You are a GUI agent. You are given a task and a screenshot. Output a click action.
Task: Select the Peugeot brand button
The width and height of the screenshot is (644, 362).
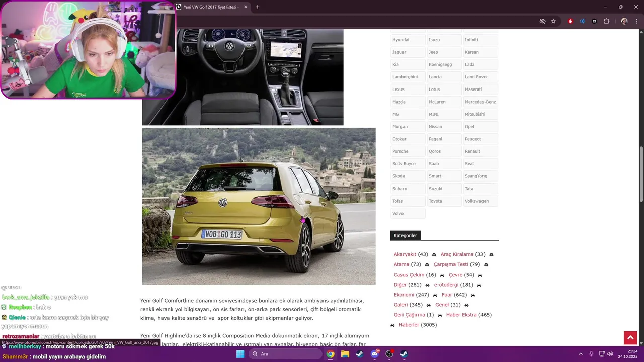point(480,139)
